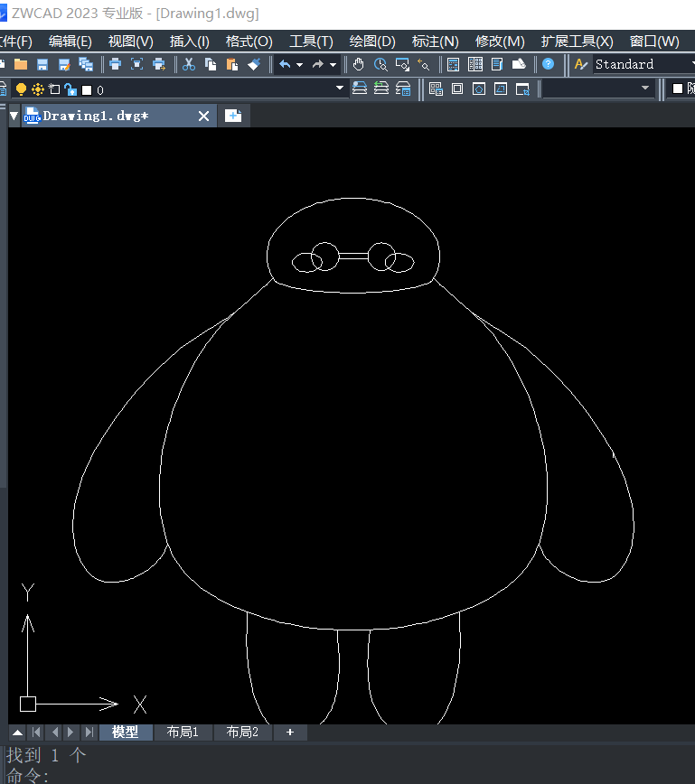
Task: Open the Format (格式) menu
Action: [249, 41]
